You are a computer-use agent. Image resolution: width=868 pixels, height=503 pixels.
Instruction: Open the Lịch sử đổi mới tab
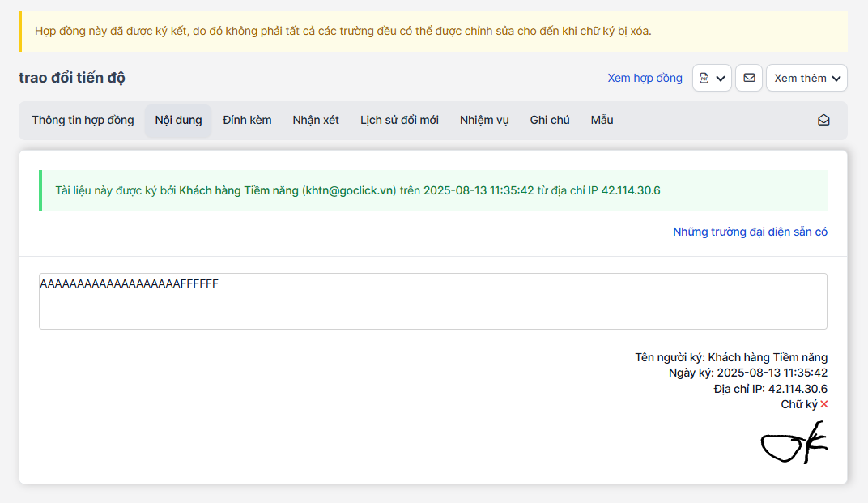[399, 120]
